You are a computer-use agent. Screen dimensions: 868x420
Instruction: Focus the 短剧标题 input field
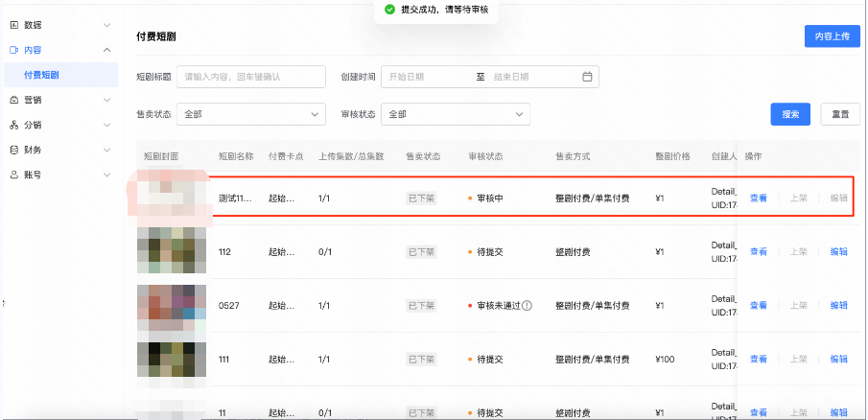click(250, 77)
